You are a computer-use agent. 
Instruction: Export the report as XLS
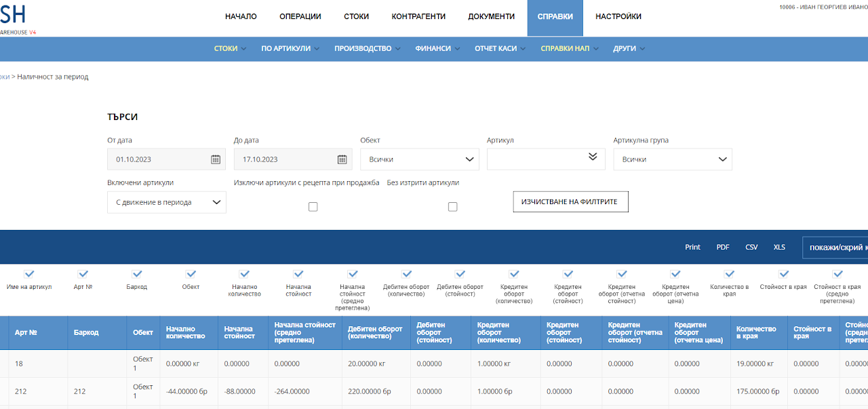(779, 247)
